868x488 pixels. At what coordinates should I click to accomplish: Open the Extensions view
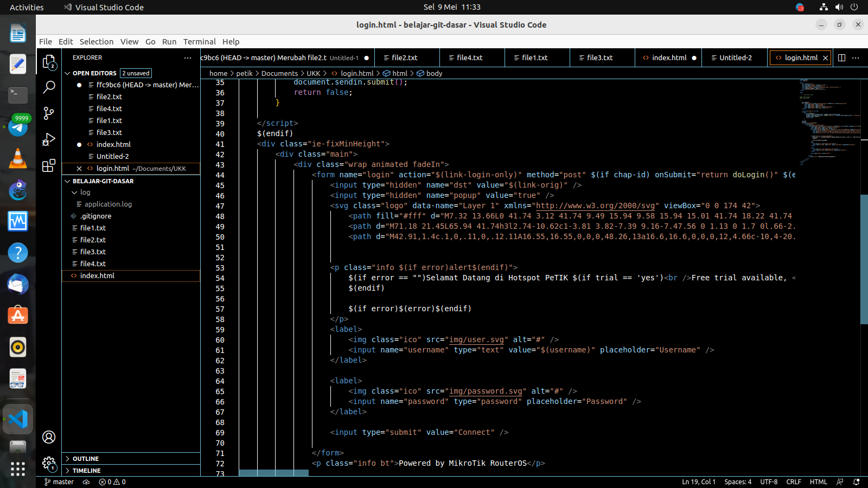(49, 165)
